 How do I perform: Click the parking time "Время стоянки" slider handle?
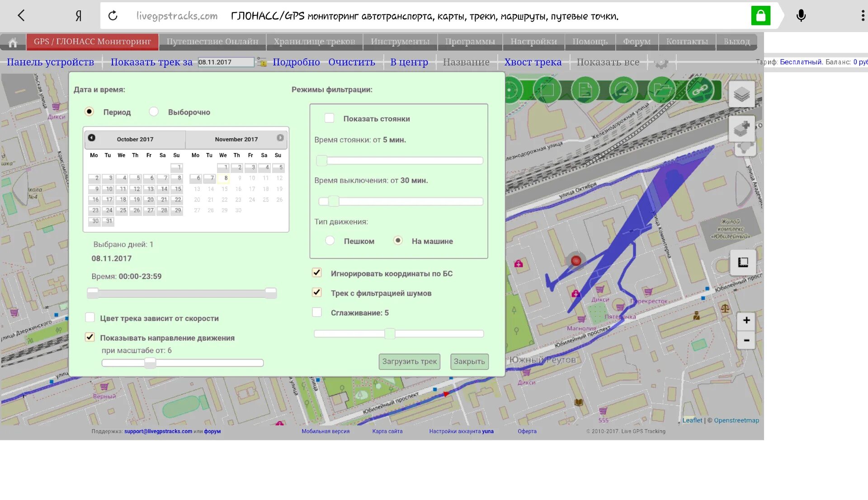[321, 160]
